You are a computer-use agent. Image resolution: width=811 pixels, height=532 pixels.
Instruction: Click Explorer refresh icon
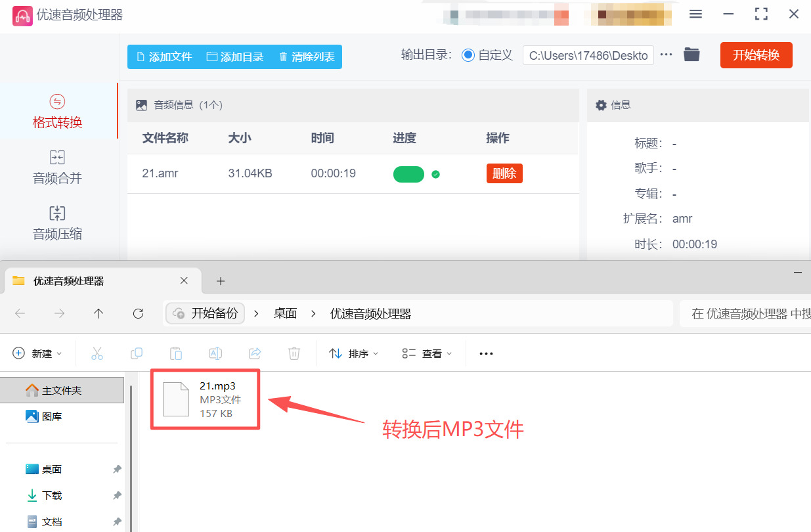[138, 313]
